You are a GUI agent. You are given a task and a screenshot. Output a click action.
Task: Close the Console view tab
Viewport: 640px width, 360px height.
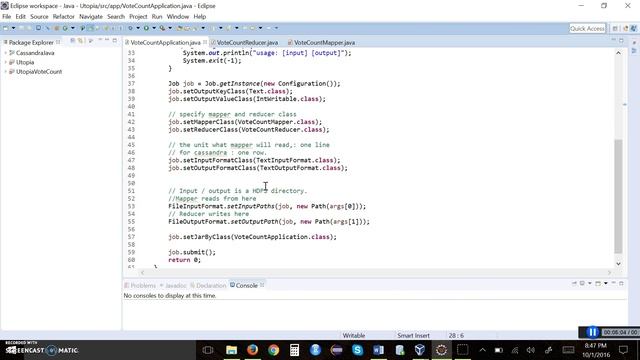point(262,285)
